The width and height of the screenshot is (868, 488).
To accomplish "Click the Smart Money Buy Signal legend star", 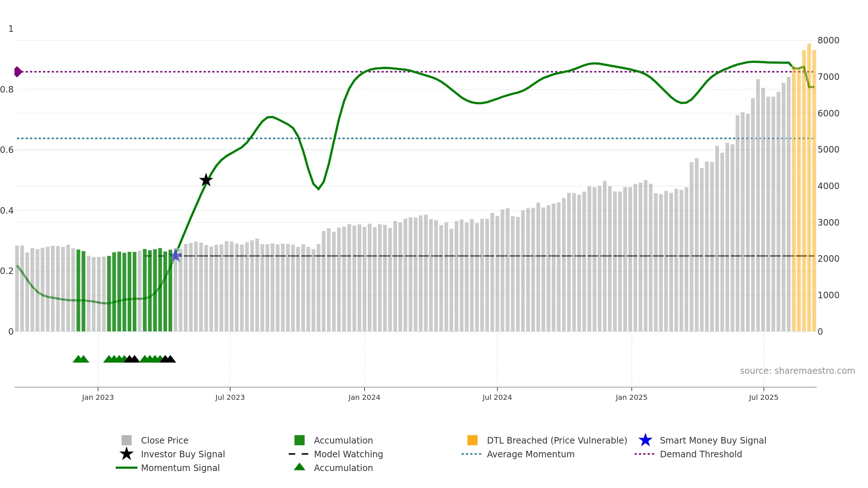I will (645, 440).
